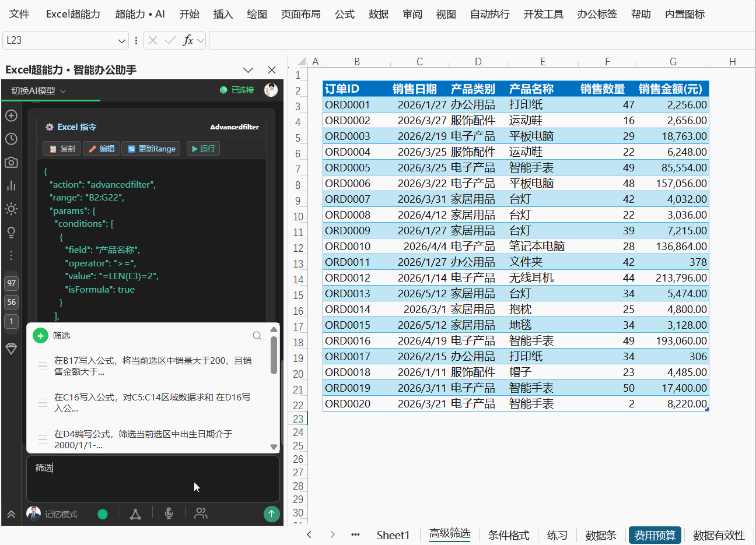The width and height of the screenshot is (756, 545).
Task: Click the suggestion list scrollbar thumb
Action: 274,355
